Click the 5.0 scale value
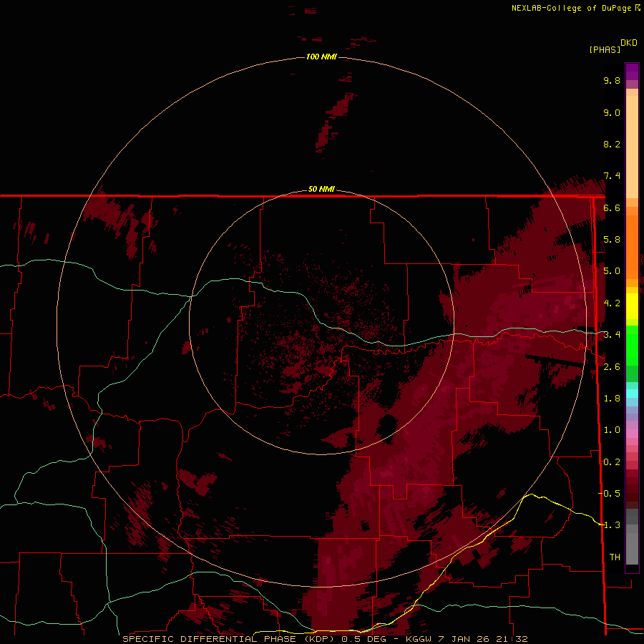 (x=612, y=271)
